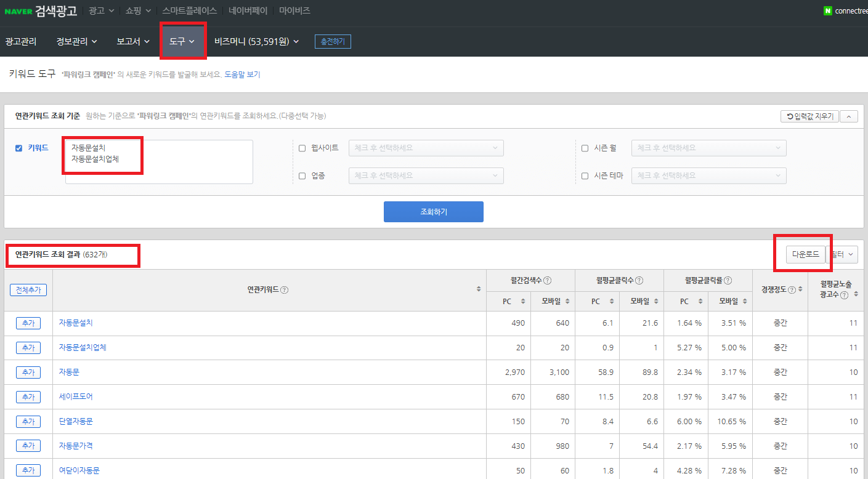Open the 보고서 menu
This screenshot has width=868, height=479.
[133, 41]
